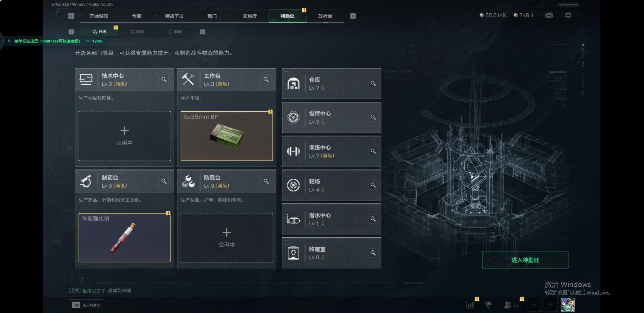Inspect 仓库 with its magnifier icon
Screen dimensions: 644x313
click(373, 83)
